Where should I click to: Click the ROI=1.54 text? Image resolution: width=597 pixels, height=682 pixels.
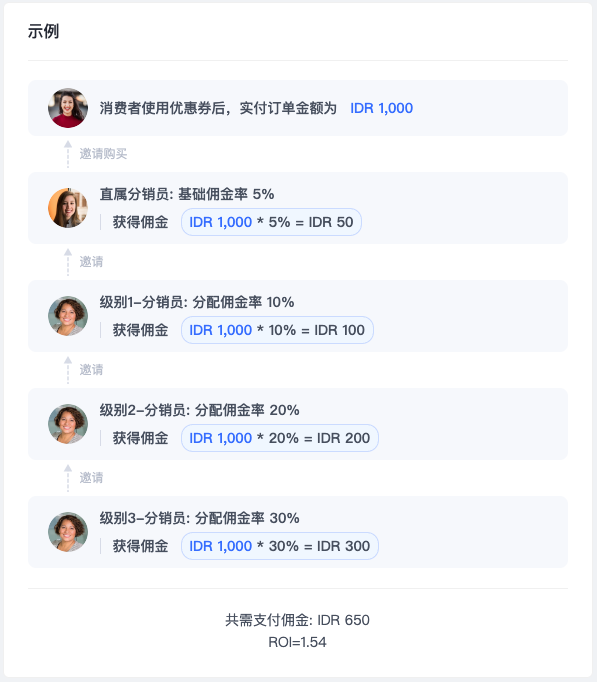click(x=297, y=642)
